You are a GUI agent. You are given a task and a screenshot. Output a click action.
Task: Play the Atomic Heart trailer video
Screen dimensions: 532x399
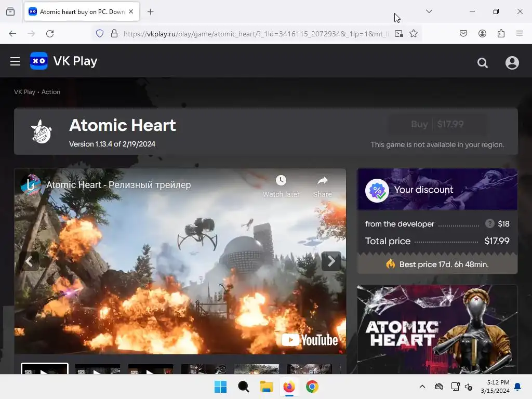click(x=180, y=261)
